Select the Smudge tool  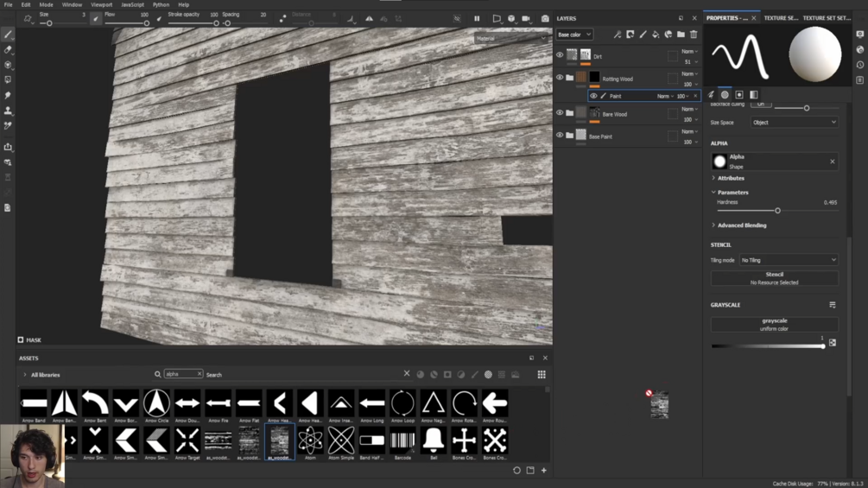[8, 95]
